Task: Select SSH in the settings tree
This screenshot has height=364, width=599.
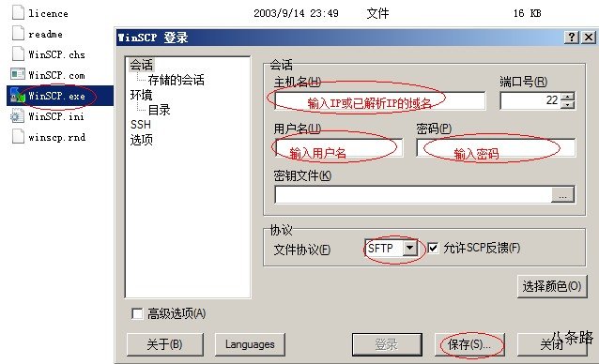Action: [141, 125]
